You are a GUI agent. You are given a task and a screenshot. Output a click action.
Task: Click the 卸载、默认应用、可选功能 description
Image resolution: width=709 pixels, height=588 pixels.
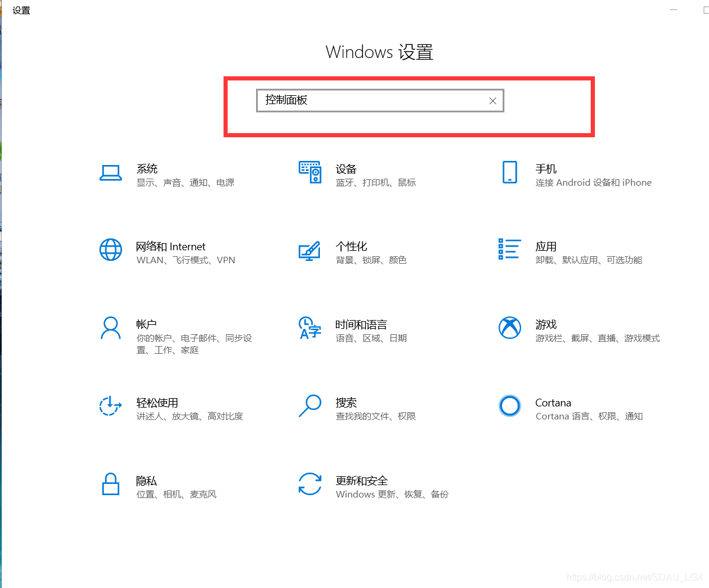pyautogui.click(x=589, y=260)
